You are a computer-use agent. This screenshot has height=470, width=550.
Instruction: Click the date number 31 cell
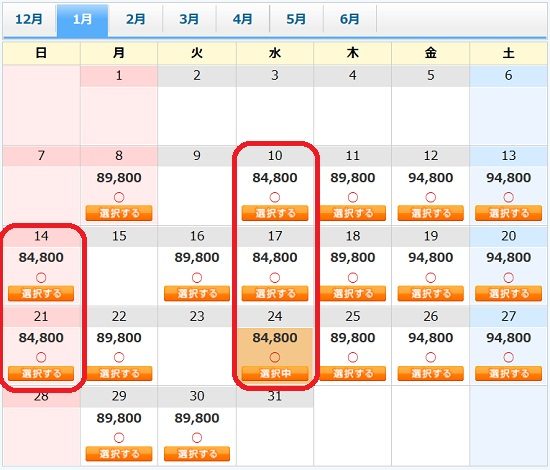click(275, 396)
